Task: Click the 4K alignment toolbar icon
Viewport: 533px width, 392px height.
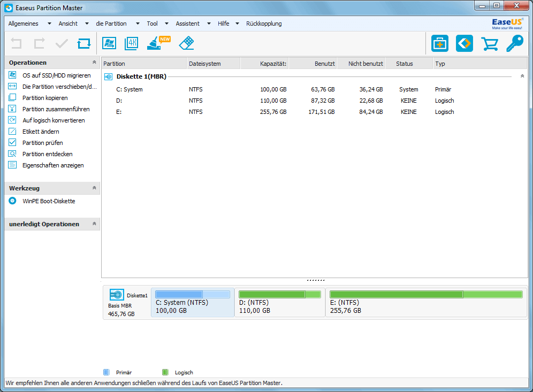Action: pyautogui.click(x=132, y=43)
